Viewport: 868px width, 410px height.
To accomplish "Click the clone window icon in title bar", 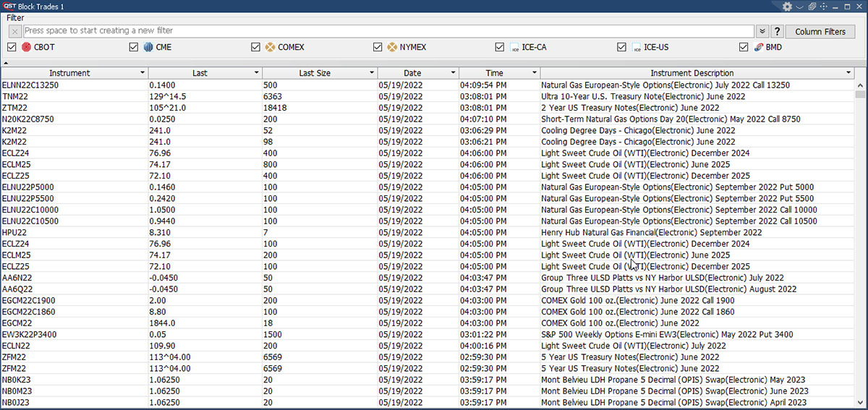I will click(812, 7).
